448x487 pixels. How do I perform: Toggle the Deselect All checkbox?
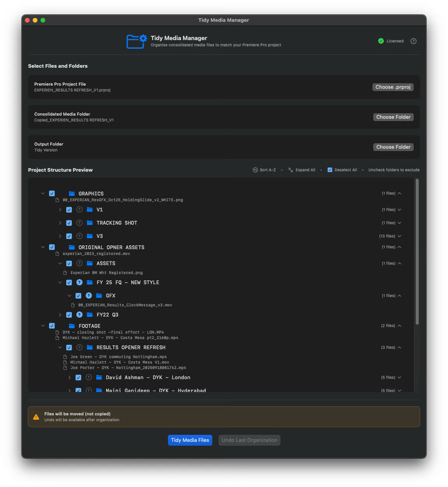pos(330,170)
